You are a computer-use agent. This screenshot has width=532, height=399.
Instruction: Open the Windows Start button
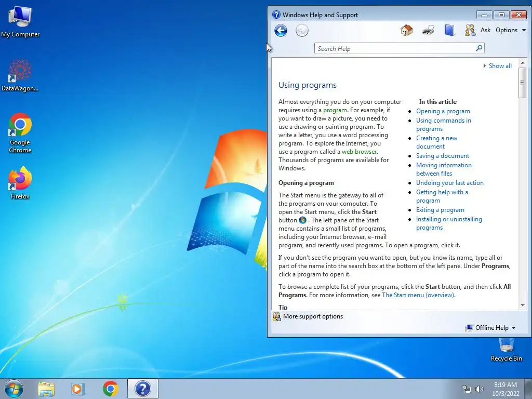[x=14, y=389]
